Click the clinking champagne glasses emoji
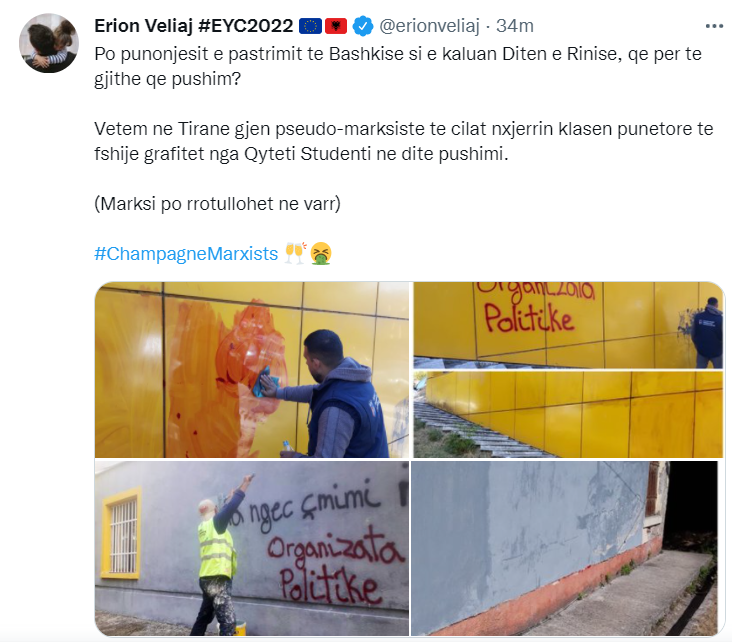This screenshot has height=642, width=732. coord(296,253)
